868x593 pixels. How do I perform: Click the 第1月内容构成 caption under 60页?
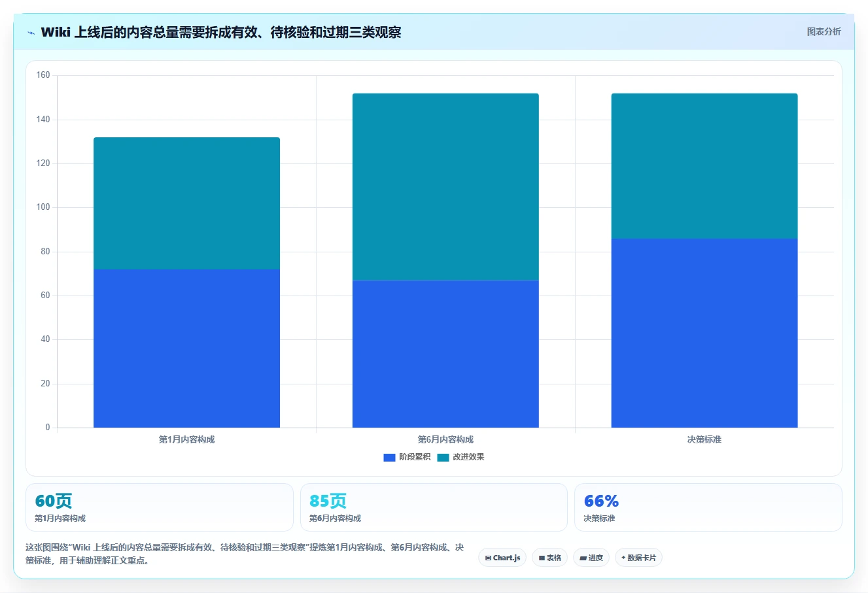coord(60,518)
